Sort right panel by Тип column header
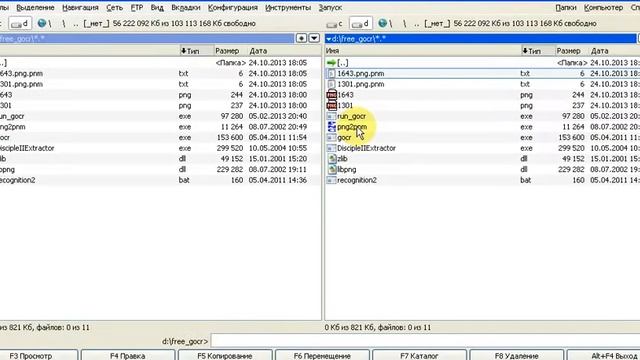The image size is (640, 360). pos(538,51)
